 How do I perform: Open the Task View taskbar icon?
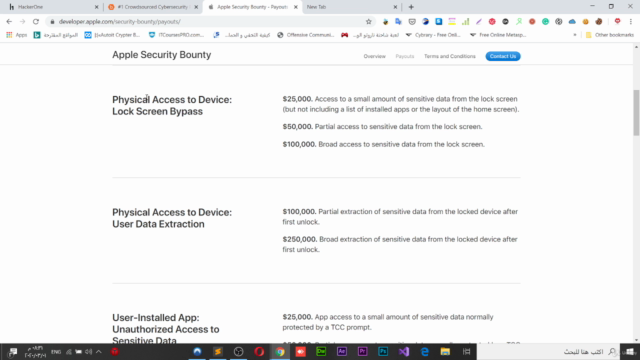(x=467, y=352)
